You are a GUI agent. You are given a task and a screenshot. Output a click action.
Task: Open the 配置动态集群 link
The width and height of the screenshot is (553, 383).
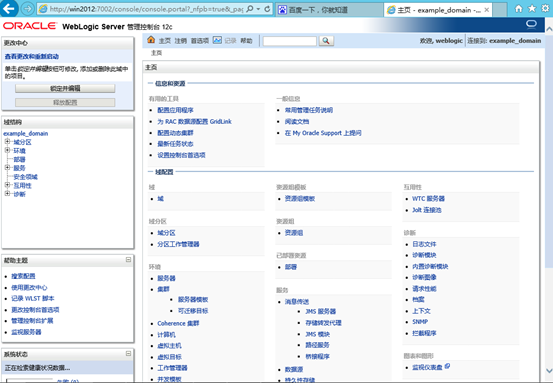pos(175,133)
